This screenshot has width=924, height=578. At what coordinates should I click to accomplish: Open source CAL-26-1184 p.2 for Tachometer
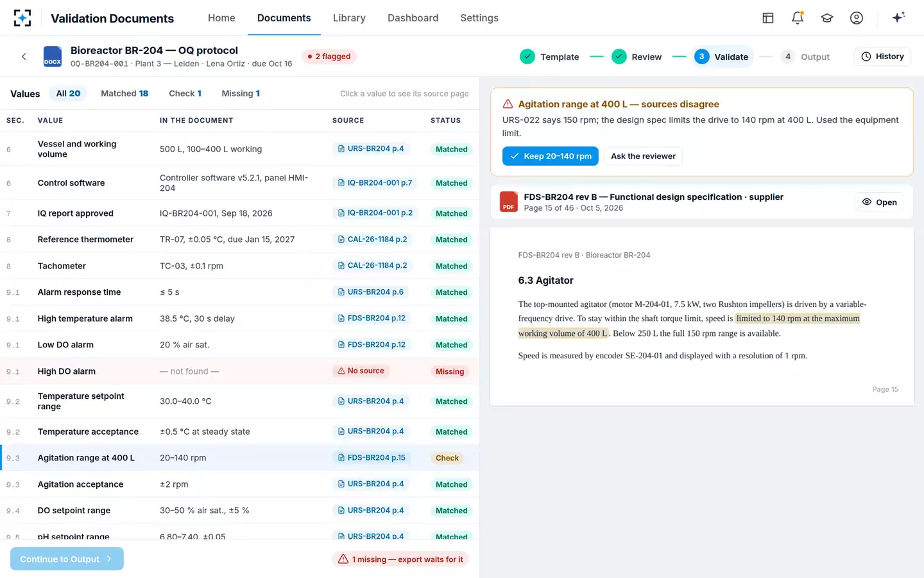pos(372,265)
